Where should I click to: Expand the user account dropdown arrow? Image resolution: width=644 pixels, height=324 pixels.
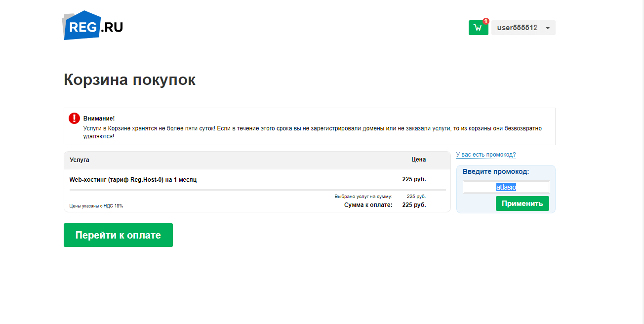coord(548,28)
